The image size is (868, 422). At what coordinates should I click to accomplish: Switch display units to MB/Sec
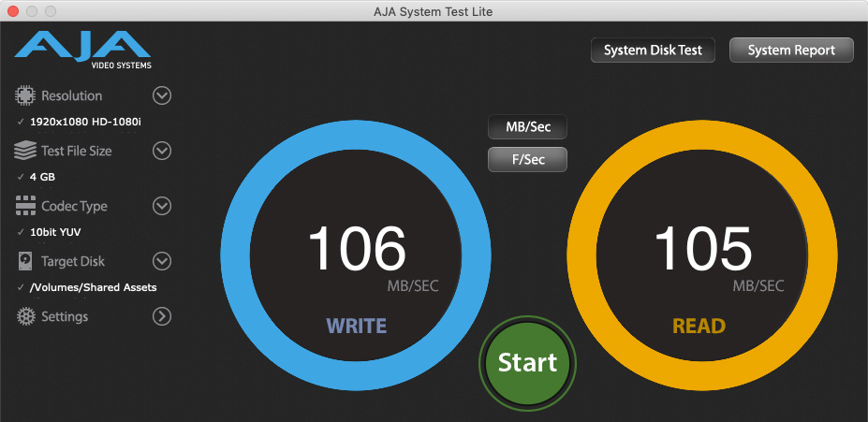[527, 127]
